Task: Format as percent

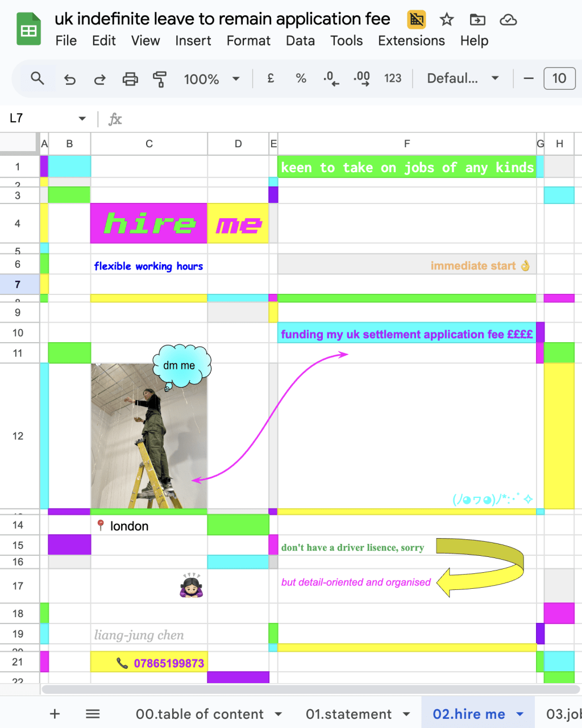Action: pyautogui.click(x=301, y=78)
